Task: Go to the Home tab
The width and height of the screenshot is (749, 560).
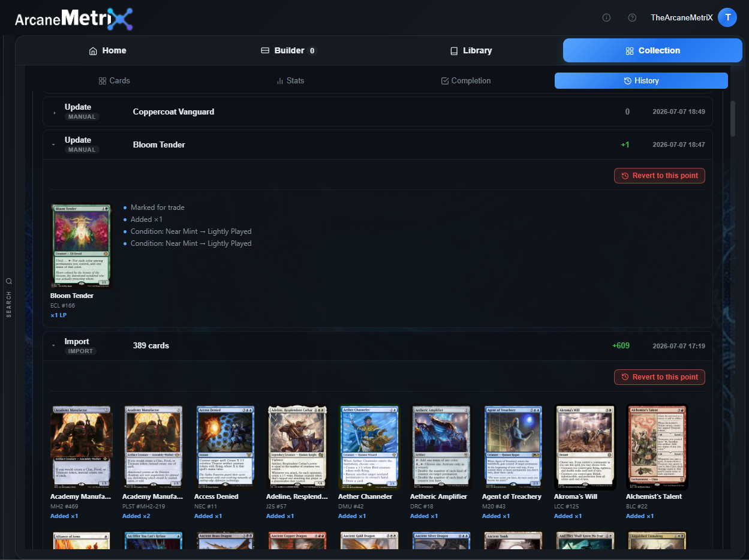Action: click(107, 50)
